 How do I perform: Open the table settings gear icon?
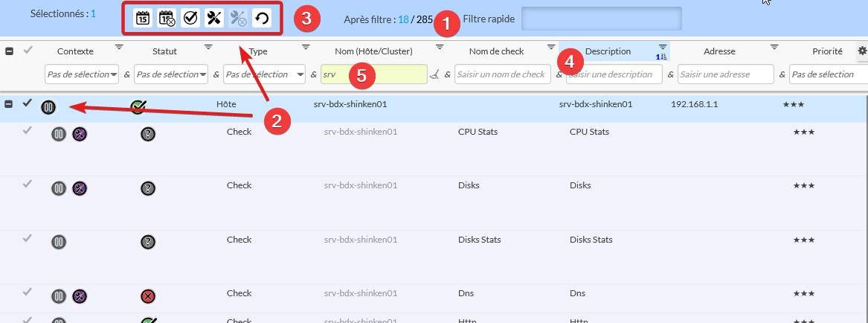click(862, 51)
